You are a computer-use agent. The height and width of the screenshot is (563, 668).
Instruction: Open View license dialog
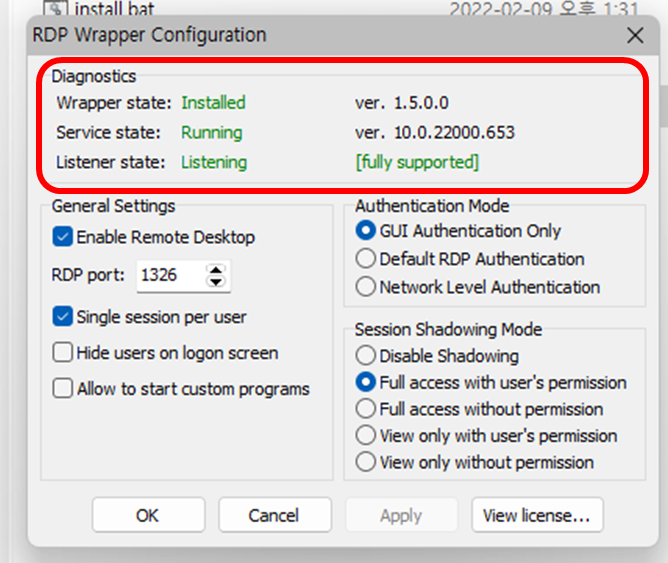click(537, 515)
